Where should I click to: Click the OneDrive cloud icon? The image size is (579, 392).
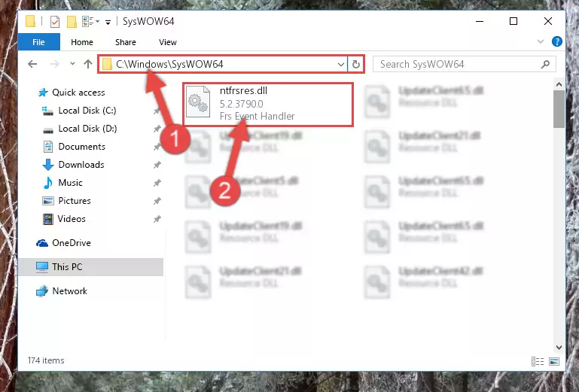tap(42, 243)
